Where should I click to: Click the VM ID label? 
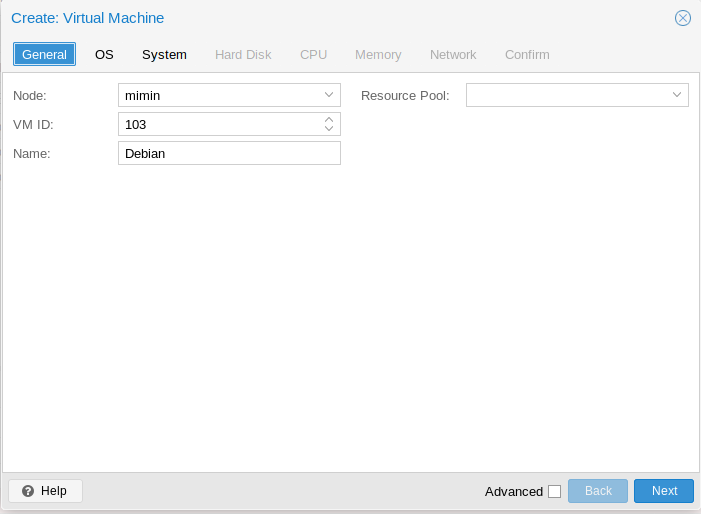[x=33, y=125]
